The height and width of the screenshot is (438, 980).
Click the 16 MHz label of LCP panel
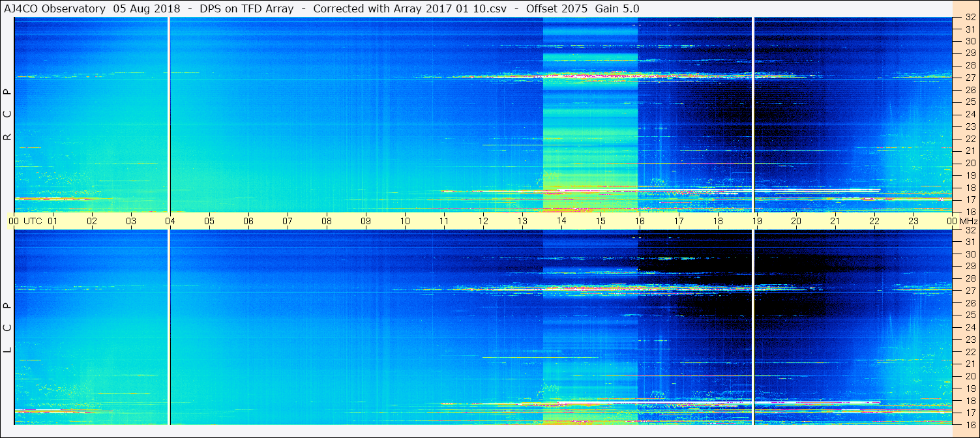tap(970, 424)
